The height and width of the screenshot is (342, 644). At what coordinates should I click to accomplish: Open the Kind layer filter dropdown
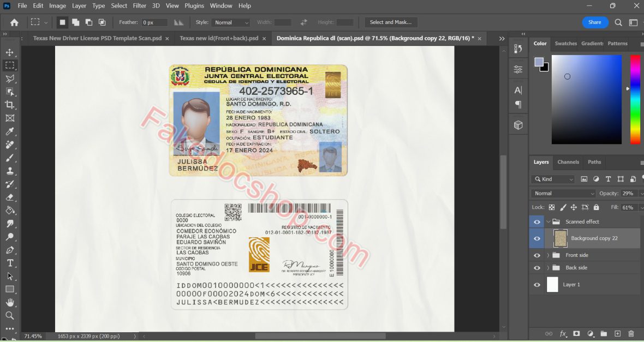(x=552, y=179)
